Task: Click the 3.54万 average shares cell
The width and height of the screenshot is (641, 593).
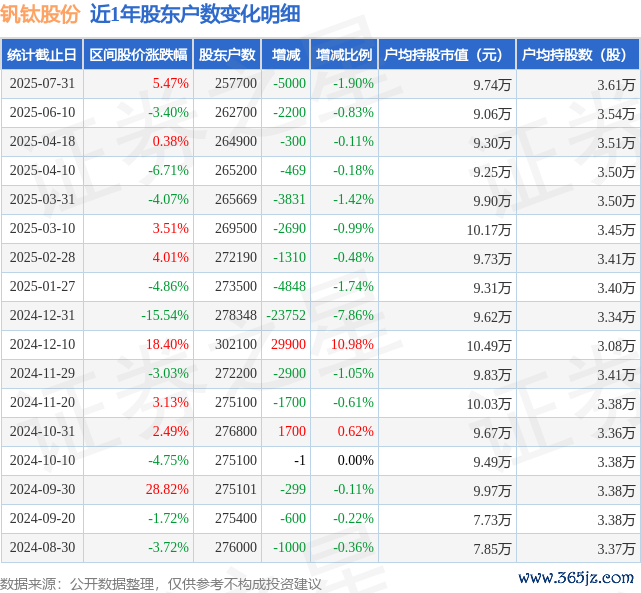Action: pyautogui.click(x=616, y=114)
